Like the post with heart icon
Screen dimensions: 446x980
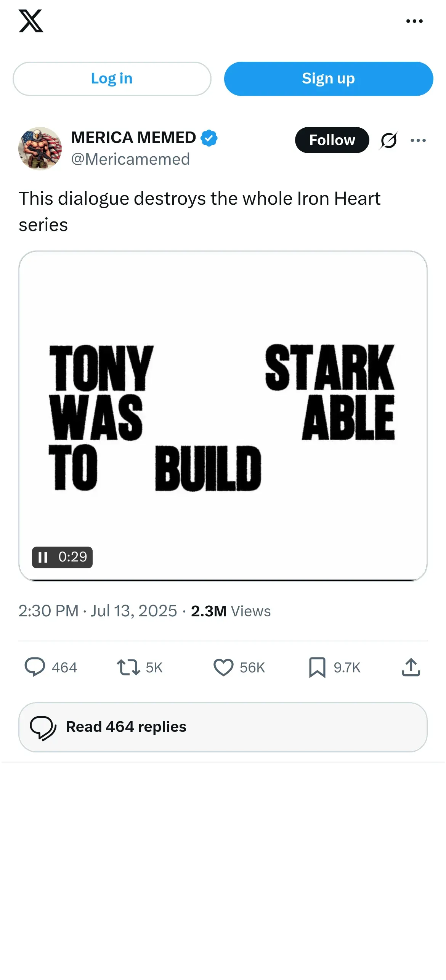pyautogui.click(x=223, y=667)
